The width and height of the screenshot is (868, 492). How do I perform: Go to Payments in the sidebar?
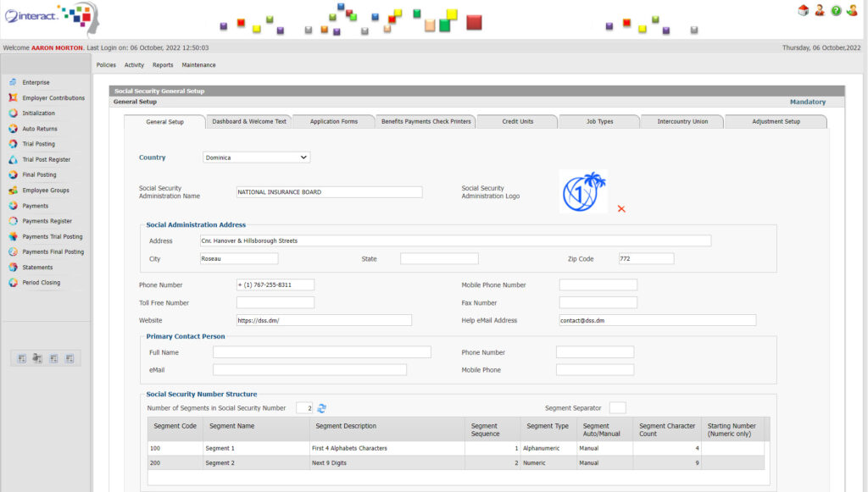click(35, 206)
